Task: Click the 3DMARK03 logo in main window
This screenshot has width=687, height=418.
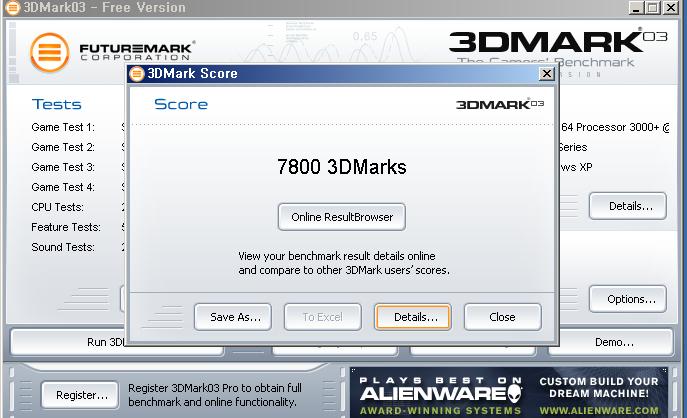Action: click(558, 41)
